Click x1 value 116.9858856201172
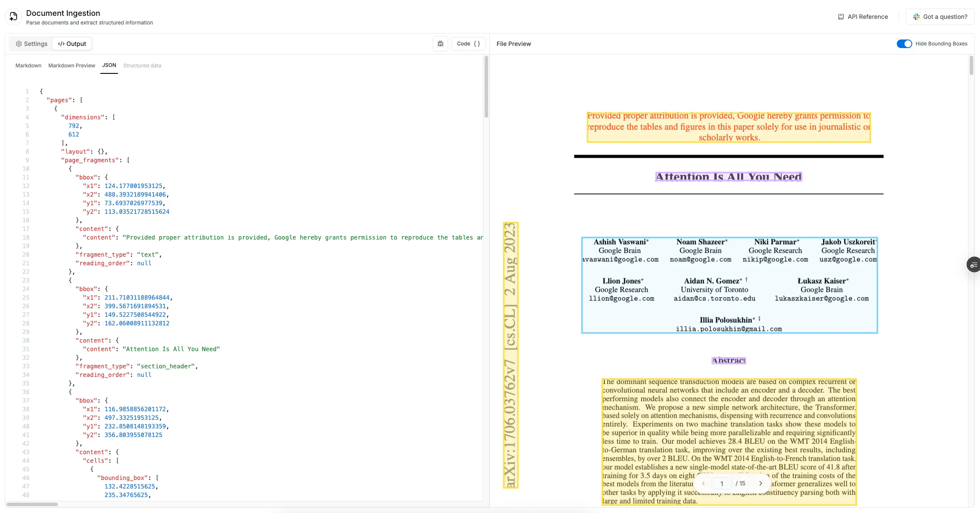 click(x=135, y=409)
